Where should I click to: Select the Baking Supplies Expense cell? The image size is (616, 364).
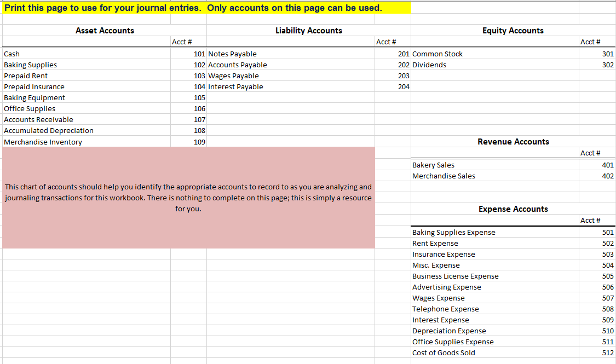coord(495,232)
